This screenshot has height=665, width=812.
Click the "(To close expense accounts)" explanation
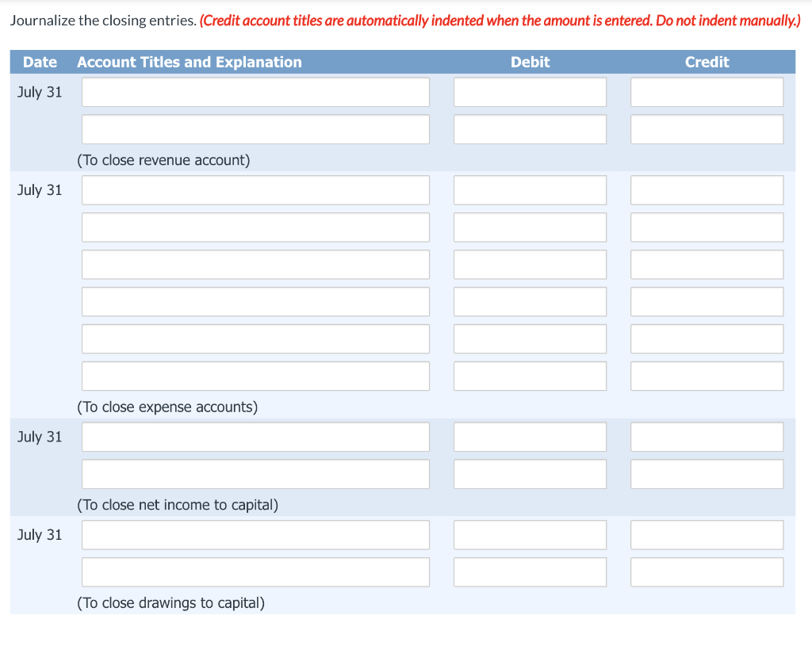(167, 407)
